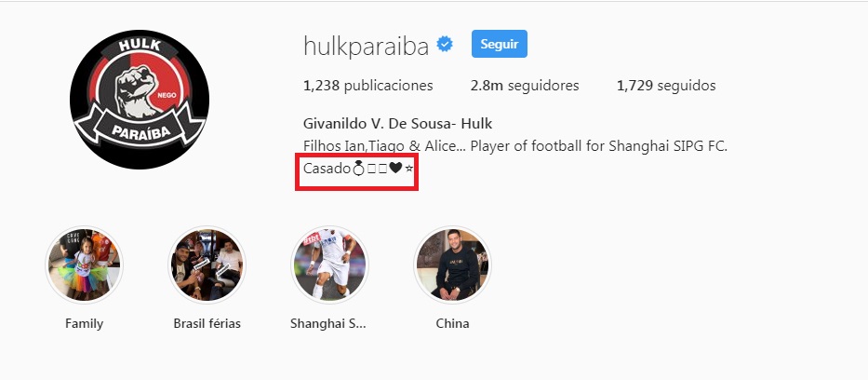The image size is (868, 380).
Task: Open the Brasil férias highlight circle
Action: pyautogui.click(x=207, y=265)
